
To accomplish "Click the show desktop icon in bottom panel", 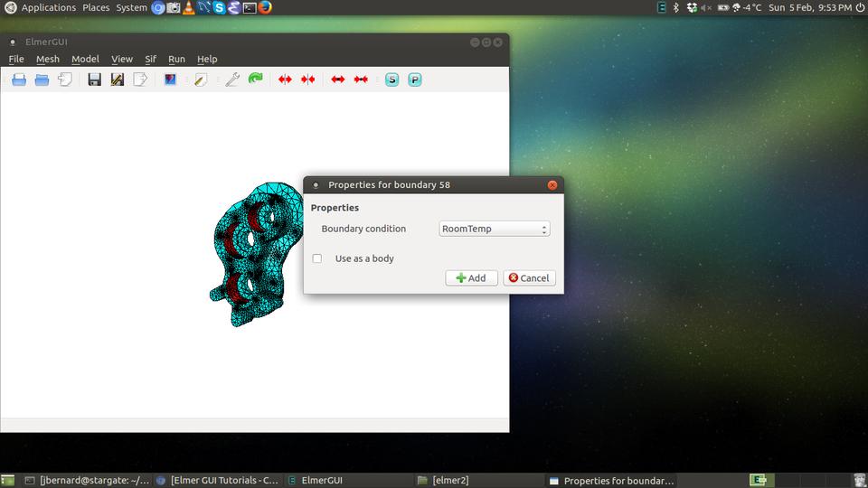I will tap(7, 480).
